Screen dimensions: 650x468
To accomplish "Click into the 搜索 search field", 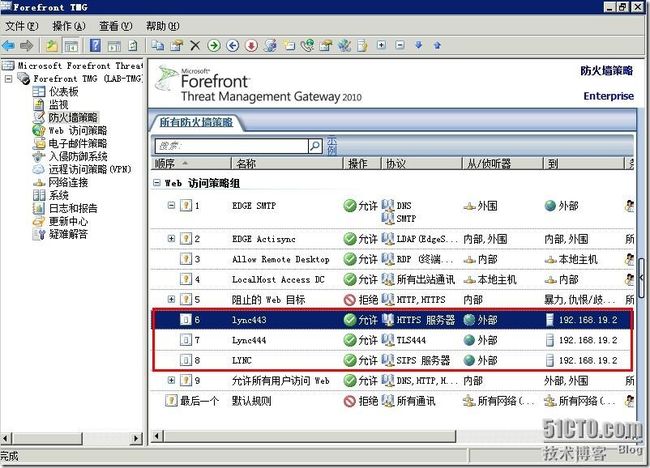I will pyautogui.click(x=231, y=146).
